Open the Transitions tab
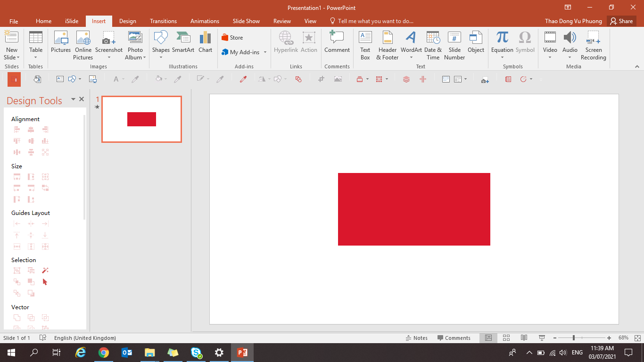644x362 pixels. [x=163, y=21]
